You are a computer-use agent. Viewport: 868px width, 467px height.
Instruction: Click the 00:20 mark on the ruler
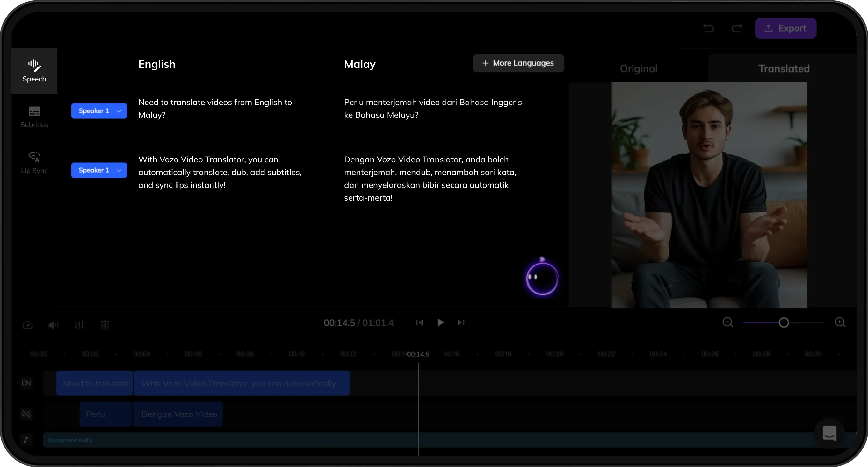pos(555,354)
